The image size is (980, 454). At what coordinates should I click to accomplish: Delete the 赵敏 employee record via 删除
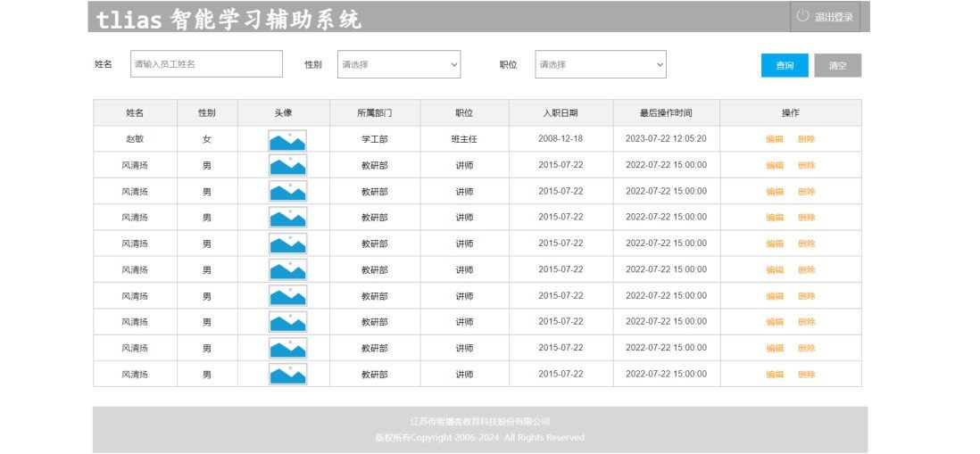[806, 139]
